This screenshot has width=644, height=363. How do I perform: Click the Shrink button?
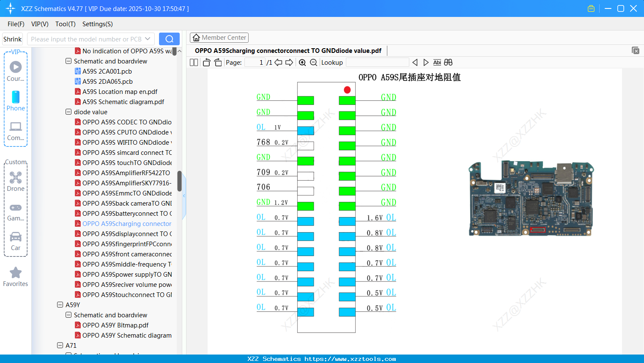(x=12, y=38)
